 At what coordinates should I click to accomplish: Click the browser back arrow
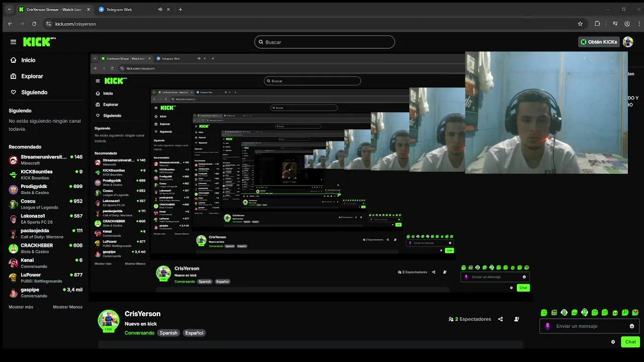pos(10,24)
